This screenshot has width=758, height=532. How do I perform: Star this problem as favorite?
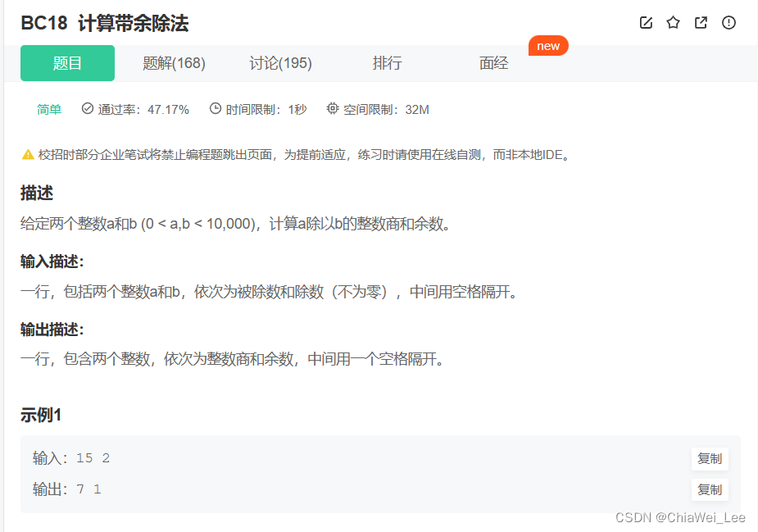click(673, 23)
